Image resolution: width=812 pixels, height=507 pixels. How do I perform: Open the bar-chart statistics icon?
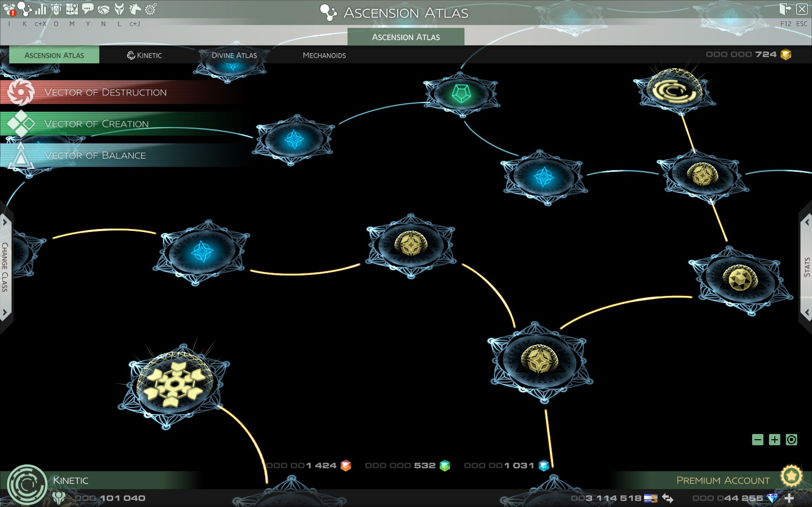(x=41, y=9)
